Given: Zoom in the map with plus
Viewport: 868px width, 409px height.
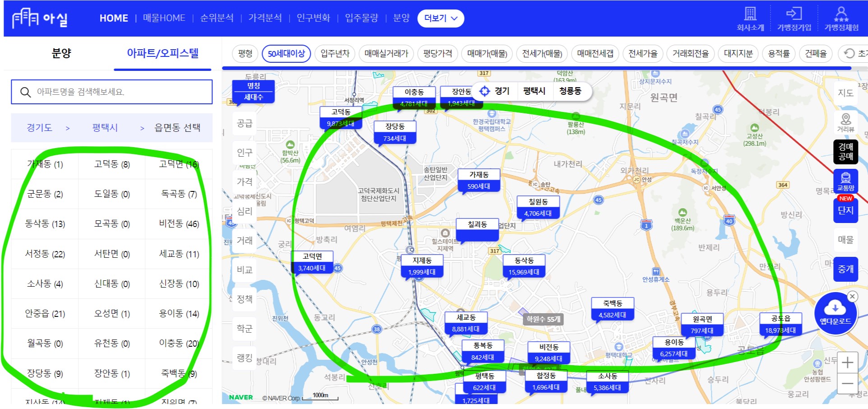Looking at the screenshot, I should [x=848, y=363].
